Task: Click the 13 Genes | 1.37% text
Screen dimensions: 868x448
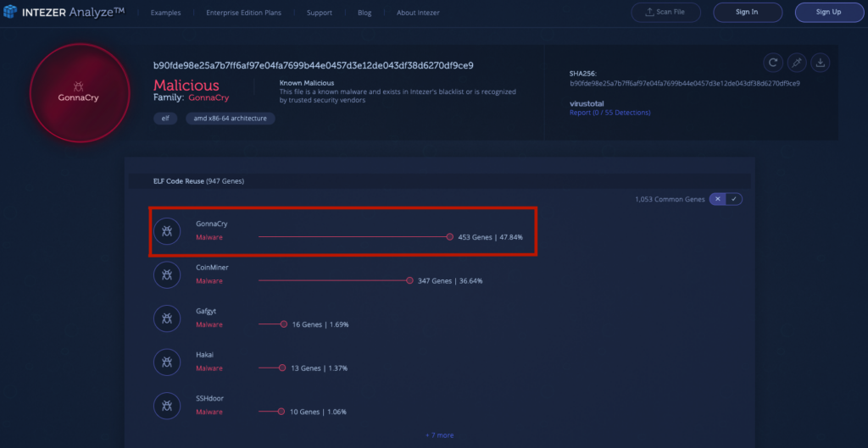Action: 319,368
